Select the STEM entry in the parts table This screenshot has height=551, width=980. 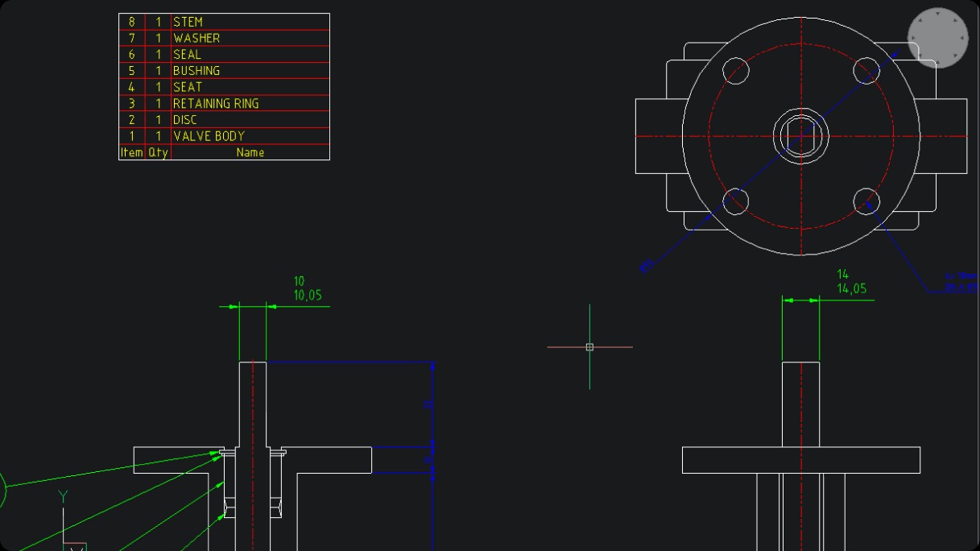tap(188, 22)
